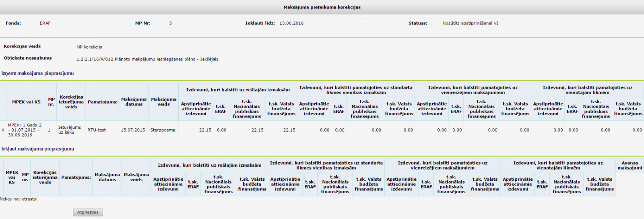The width and height of the screenshot is (644, 219).
Task: Click the RTU-test justification cell
Action: tap(97, 130)
